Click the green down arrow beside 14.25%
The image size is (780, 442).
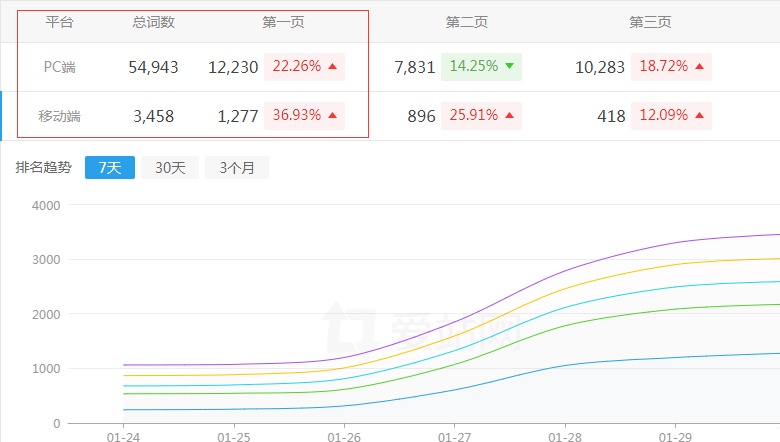click(509, 67)
